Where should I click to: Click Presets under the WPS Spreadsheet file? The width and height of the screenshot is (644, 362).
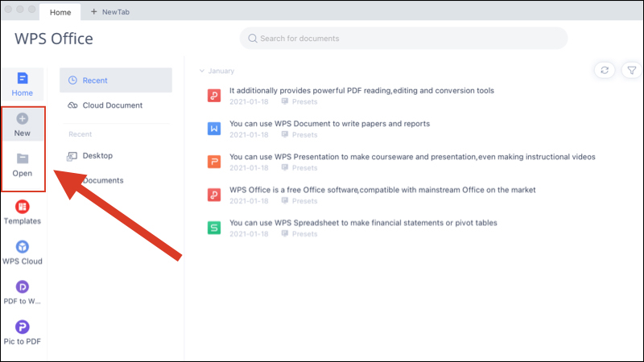(x=305, y=234)
